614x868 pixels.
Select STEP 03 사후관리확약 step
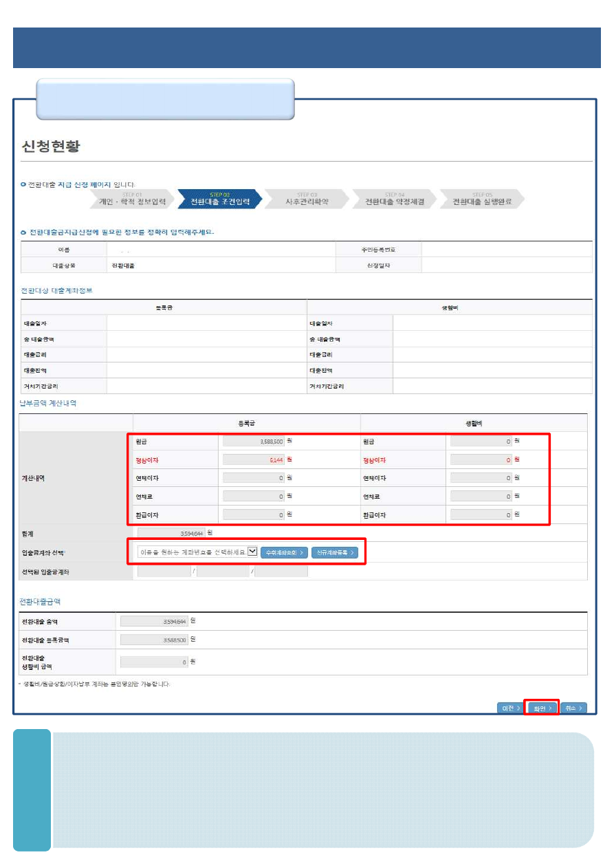307,199
